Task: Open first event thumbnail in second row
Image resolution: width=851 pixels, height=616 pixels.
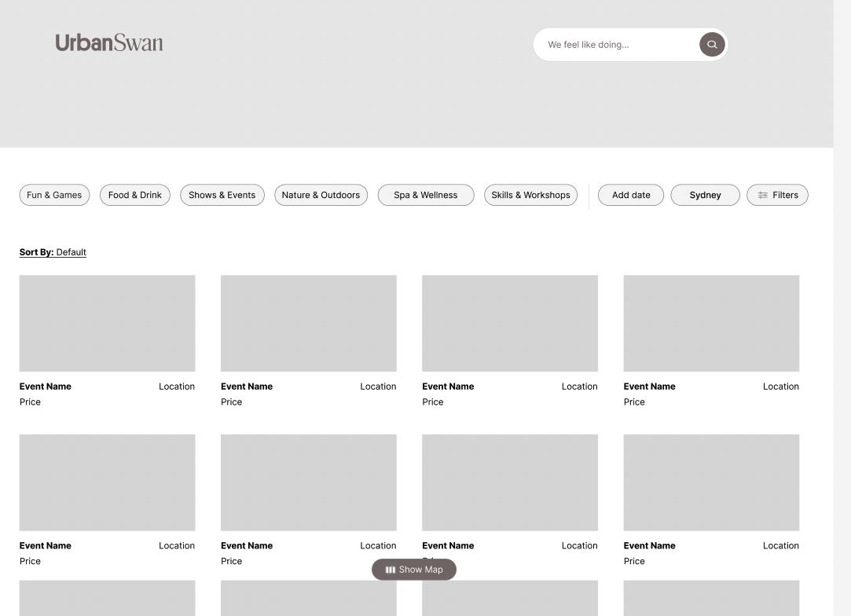Action: [108, 482]
